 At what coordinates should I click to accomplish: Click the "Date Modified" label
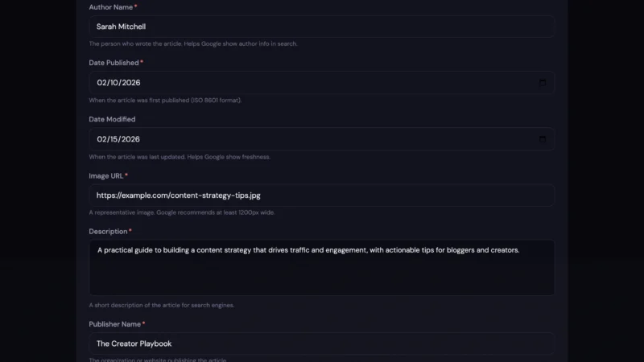[x=112, y=119]
